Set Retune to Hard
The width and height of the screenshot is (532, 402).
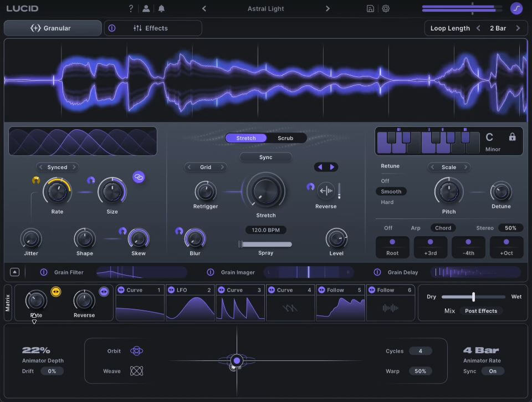tap(387, 202)
